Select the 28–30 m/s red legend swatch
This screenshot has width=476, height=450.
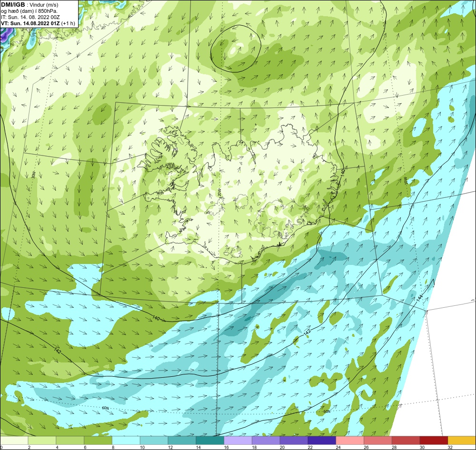406,440
